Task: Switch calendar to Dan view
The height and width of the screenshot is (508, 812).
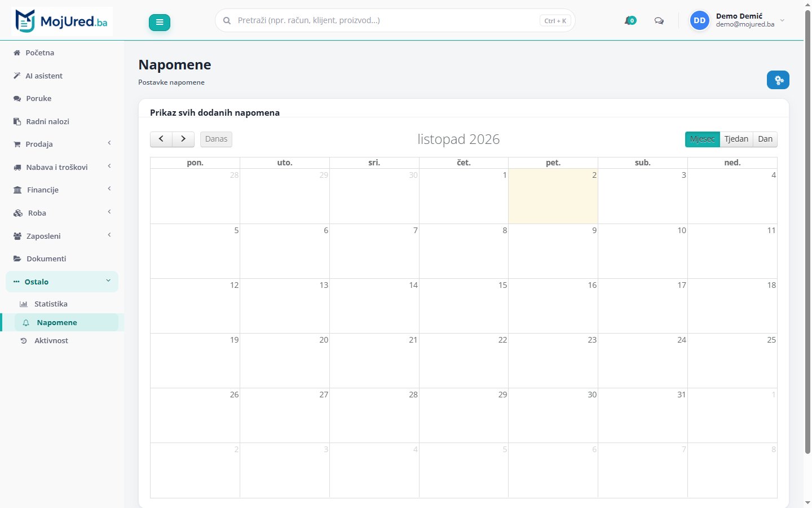Action: click(x=765, y=139)
